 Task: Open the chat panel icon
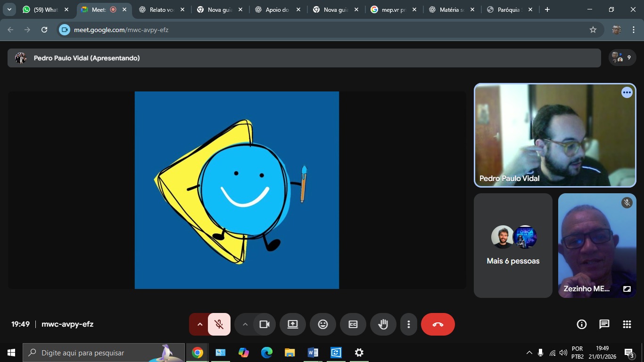coord(604,324)
